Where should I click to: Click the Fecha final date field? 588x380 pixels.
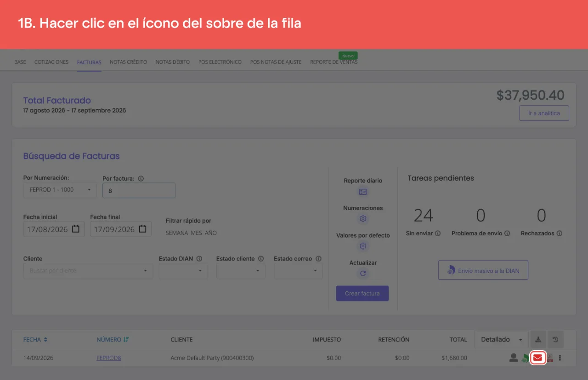click(121, 229)
